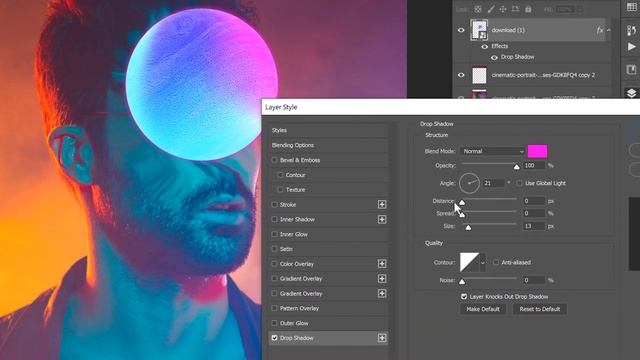
Task: Select the Outer Glow style row label
Action: coord(294,323)
